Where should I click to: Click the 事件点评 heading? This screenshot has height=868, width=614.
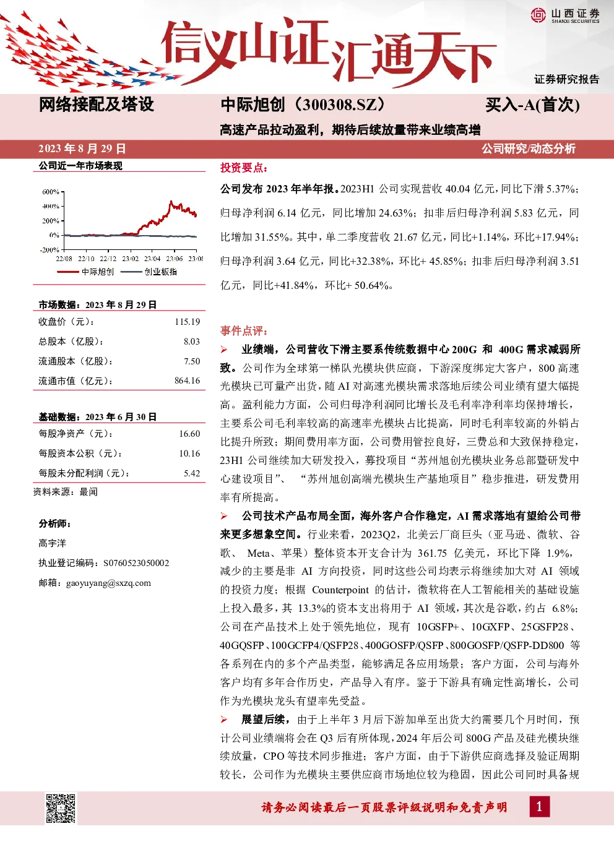click(x=244, y=331)
